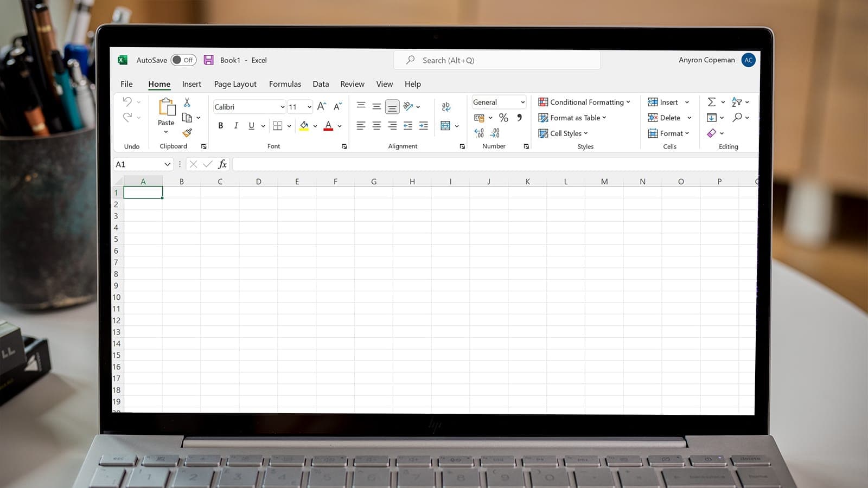Toggle Bold formatting

click(220, 126)
